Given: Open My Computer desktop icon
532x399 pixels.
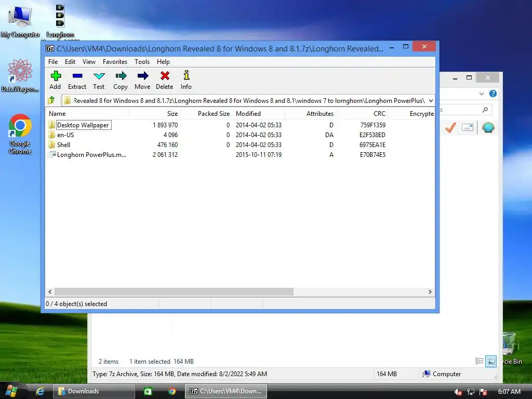Looking at the screenshot, I should pos(20,21).
